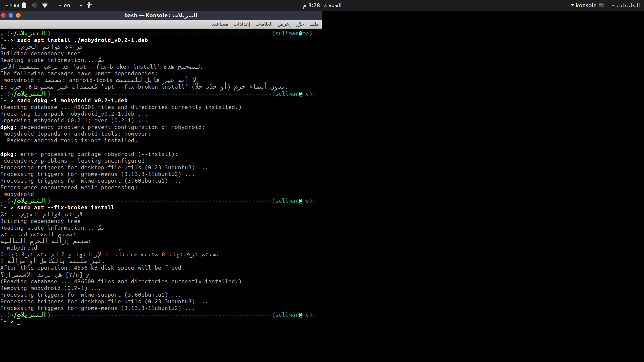The image size is (644, 362).
Task: Click the line reporting '486000 files and directories'
Action: click(121, 281)
